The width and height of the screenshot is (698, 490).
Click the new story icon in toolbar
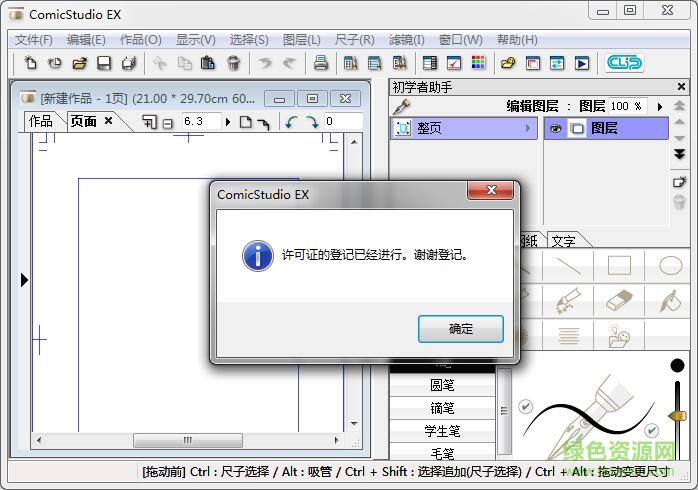click(54, 63)
